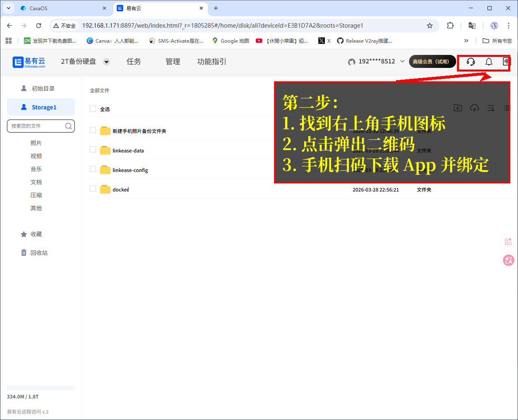518x420 pixels.
Task: Expand the 192****8512 account dropdown chevron
Action: [402, 61]
